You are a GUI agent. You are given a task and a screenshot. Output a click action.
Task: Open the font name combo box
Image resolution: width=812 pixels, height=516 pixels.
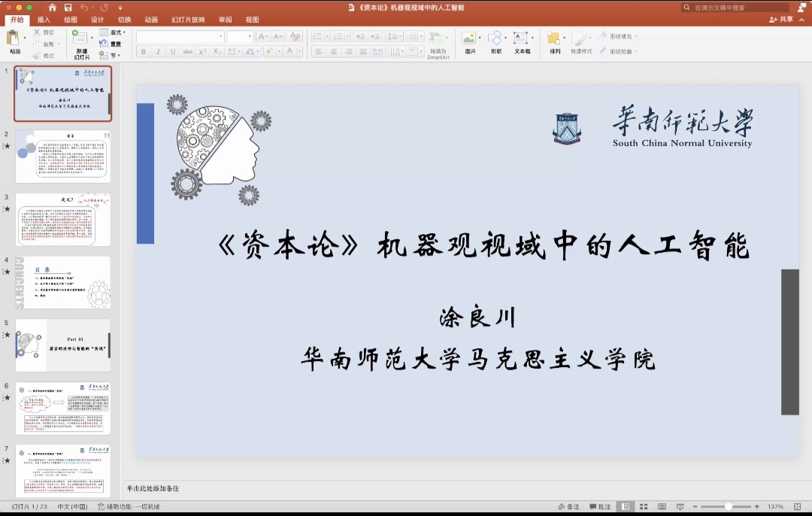coord(180,36)
